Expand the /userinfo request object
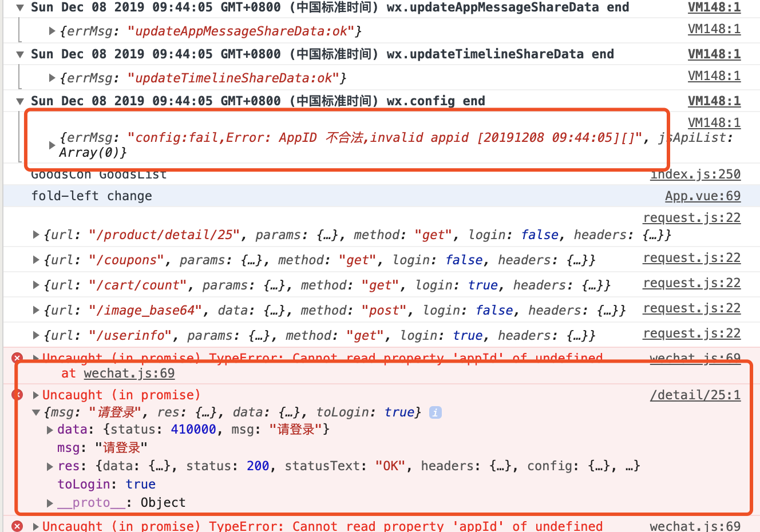 [36, 335]
